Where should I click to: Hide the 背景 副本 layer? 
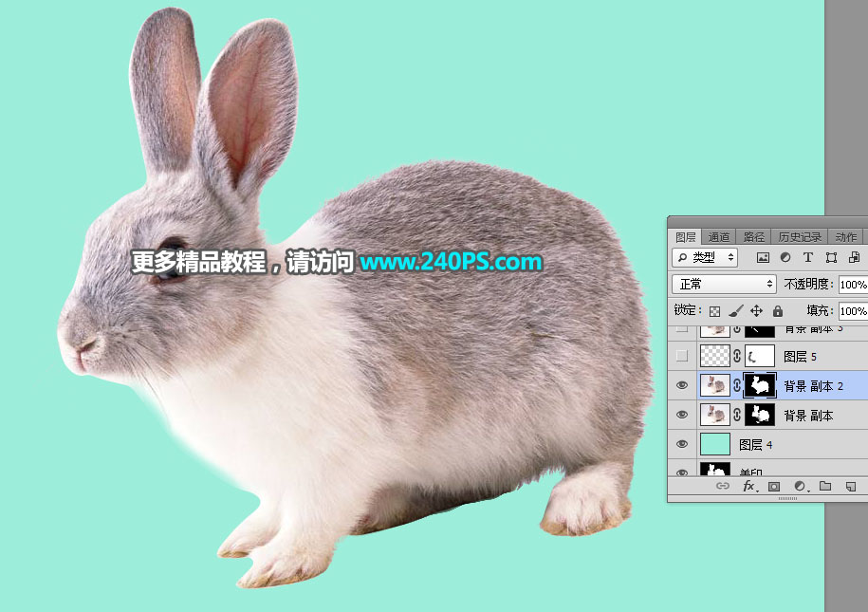click(x=682, y=415)
